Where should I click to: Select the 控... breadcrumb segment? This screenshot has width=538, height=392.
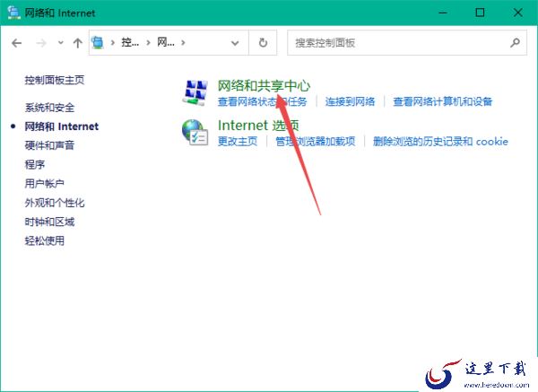pos(130,42)
